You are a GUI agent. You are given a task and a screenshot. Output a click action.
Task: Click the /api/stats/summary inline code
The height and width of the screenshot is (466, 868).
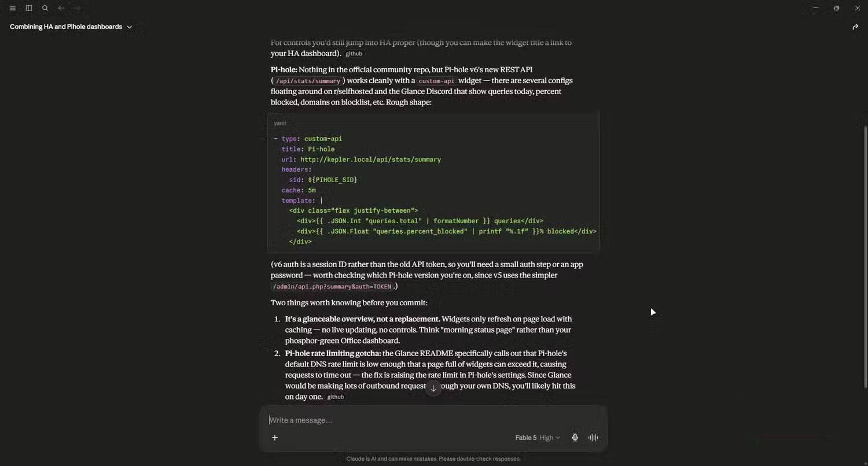[308, 81]
